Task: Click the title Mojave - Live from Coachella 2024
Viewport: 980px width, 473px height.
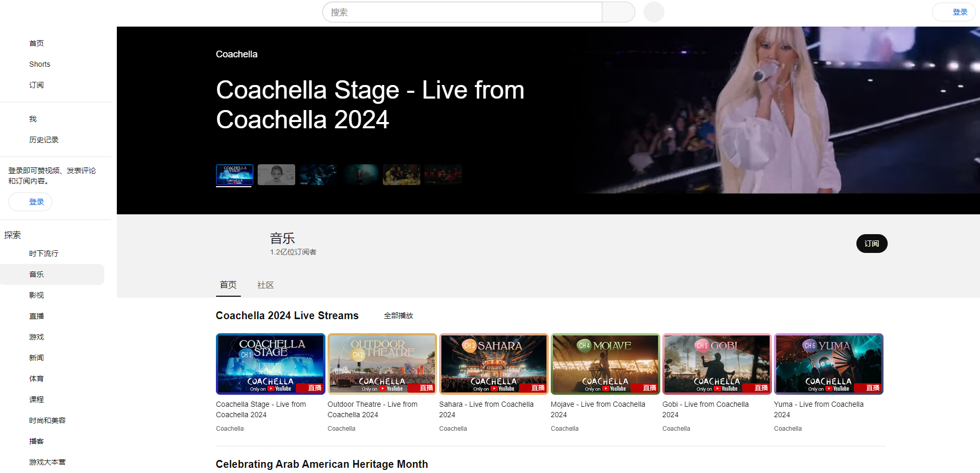Action: point(598,409)
